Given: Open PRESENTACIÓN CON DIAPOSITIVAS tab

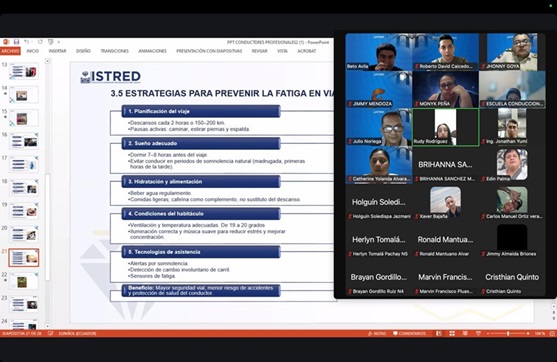Looking at the screenshot, I should [x=209, y=51].
